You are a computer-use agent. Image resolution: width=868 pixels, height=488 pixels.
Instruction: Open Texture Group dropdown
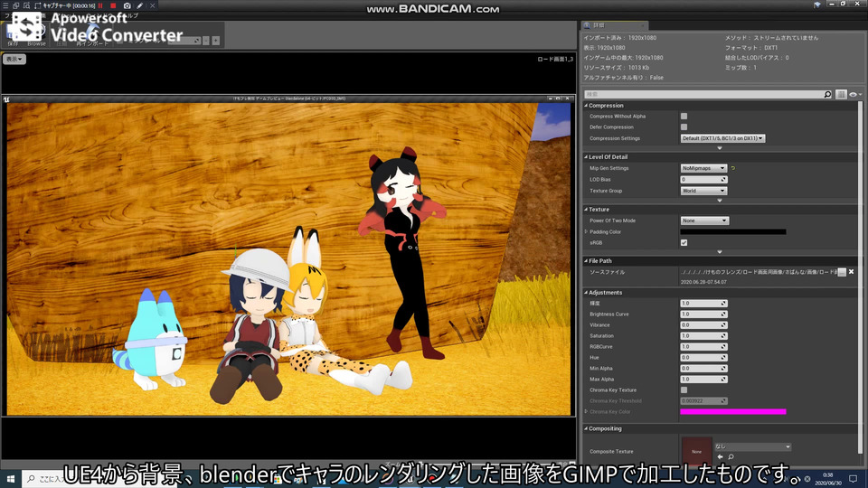(x=703, y=191)
